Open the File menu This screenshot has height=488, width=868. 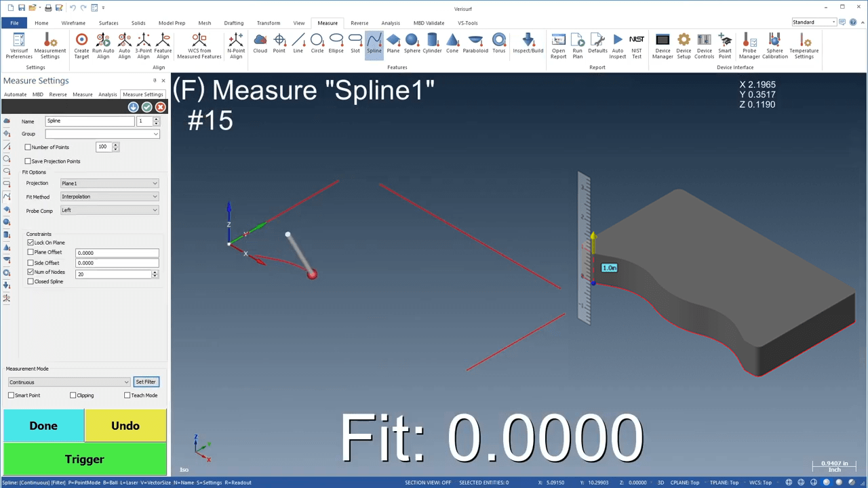[x=14, y=22]
